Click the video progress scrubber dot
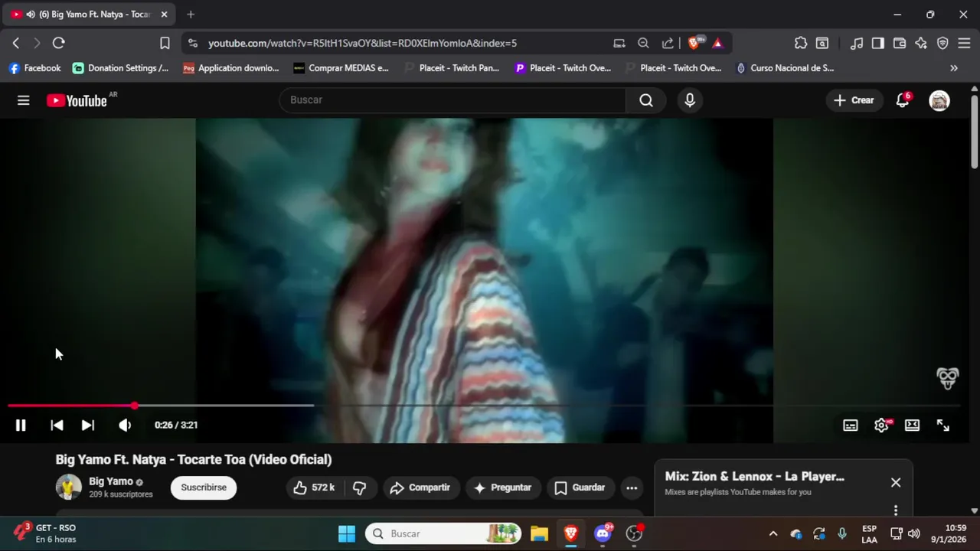Screen dimensions: 980x551 pyautogui.click(x=135, y=406)
